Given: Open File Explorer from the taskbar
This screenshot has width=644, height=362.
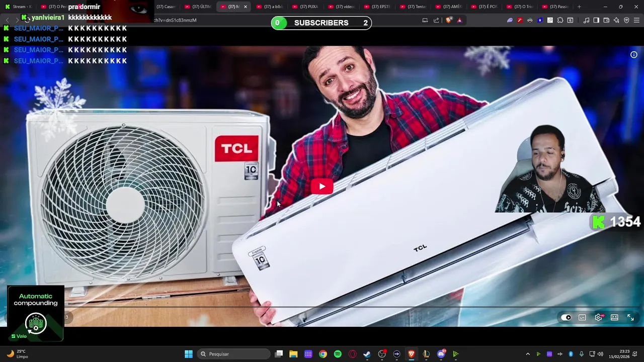Looking at the screenshot, I should pos(293,354).
